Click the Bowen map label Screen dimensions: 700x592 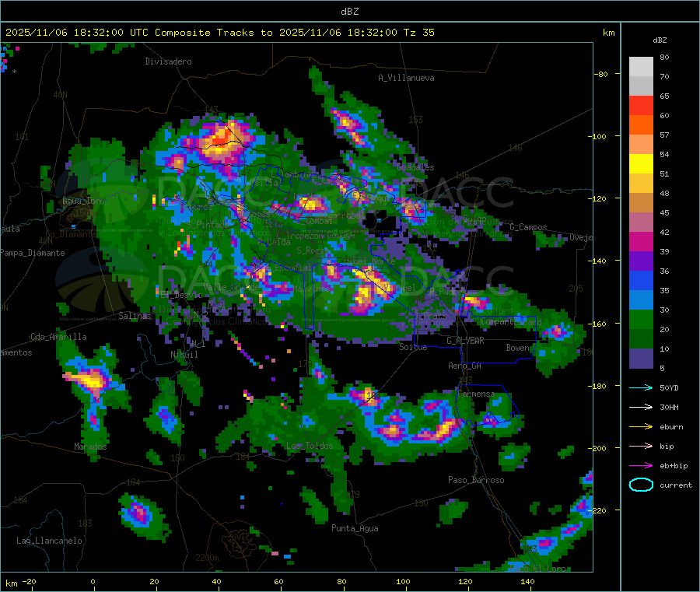pyautogui.click(x=518, y=347)
